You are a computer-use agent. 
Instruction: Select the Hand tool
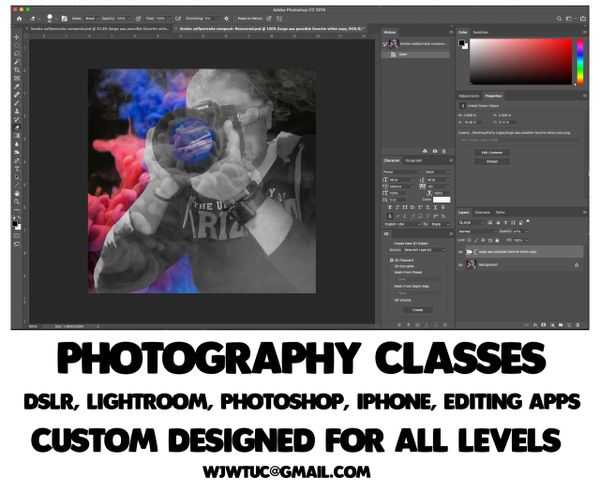[17, 194]
